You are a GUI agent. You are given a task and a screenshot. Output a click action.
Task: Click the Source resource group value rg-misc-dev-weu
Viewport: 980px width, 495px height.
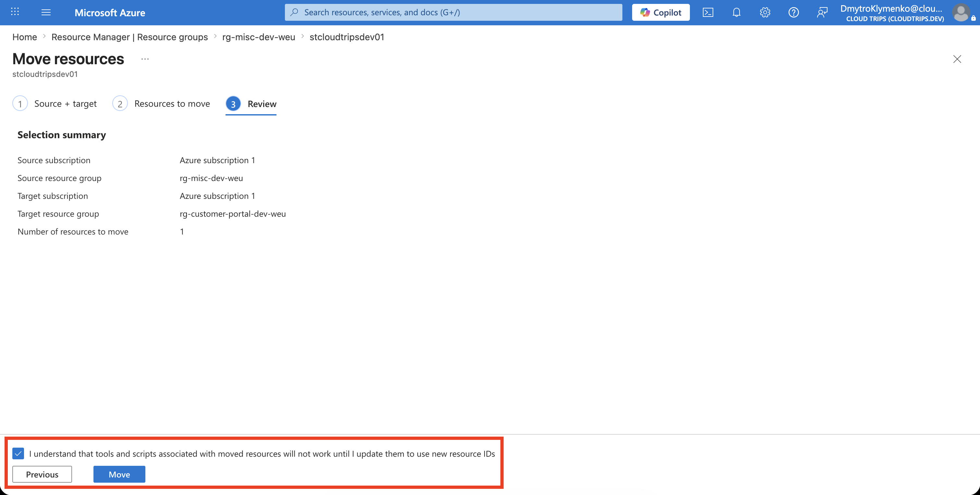211,178
